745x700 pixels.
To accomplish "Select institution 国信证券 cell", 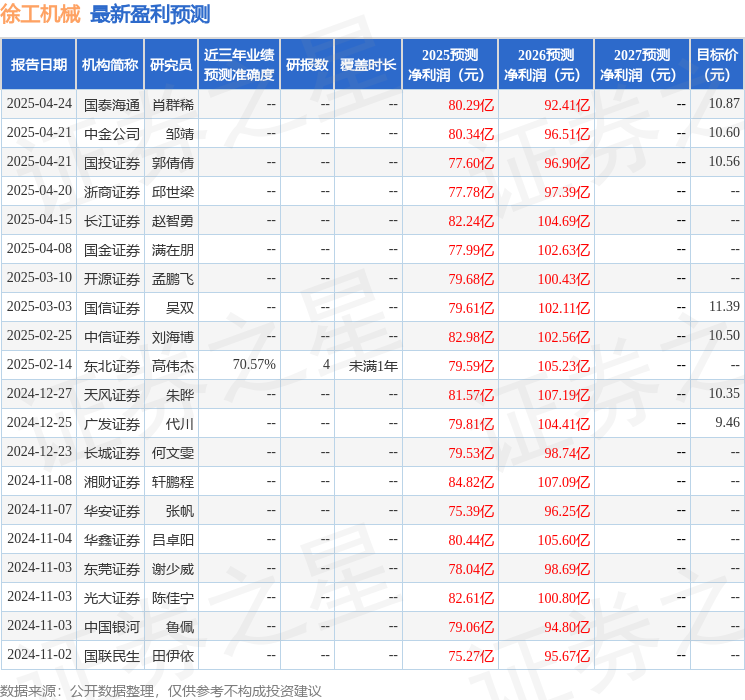I will tap(112, 308).
